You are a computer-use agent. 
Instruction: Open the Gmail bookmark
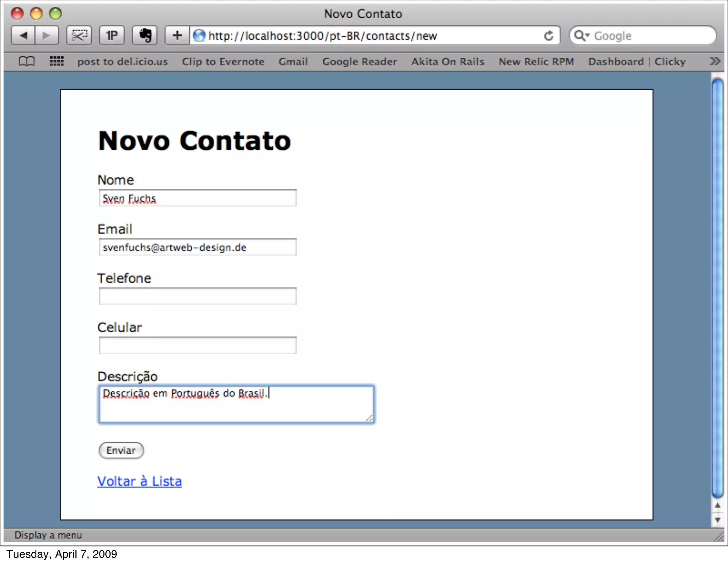293,62
